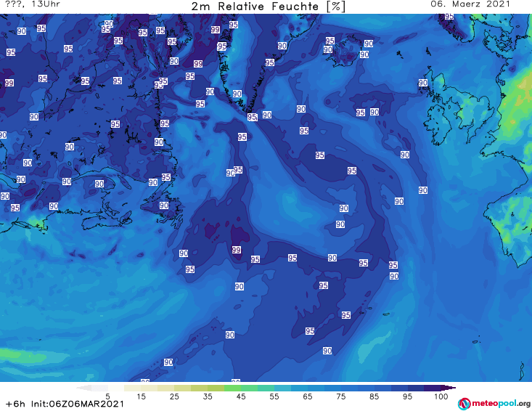Image resolution: width=532 pixels, height=411 pixels.
Task: Click the color scale tick label 25
Action: (x=174, y=396)
